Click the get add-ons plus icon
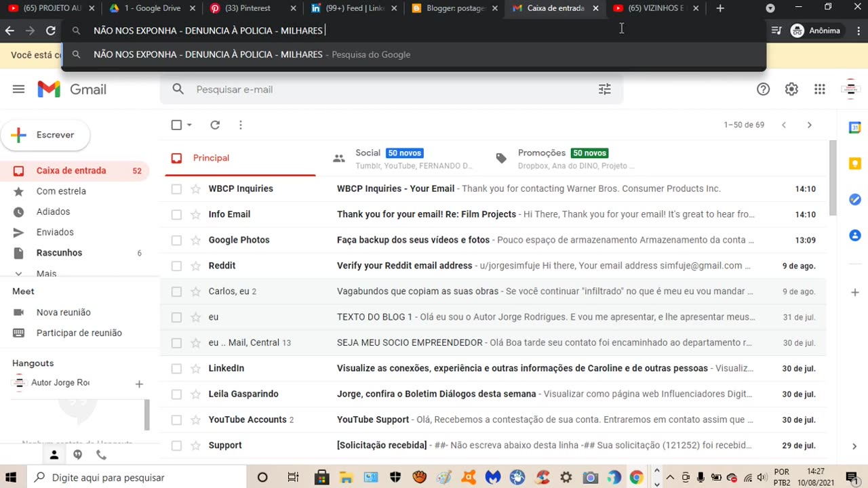 (855, 293)
